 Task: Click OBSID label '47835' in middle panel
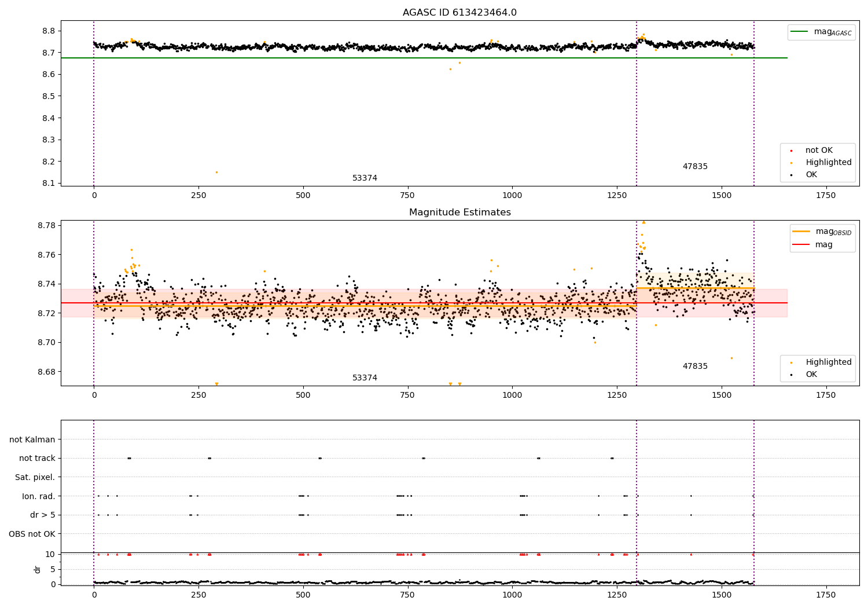[x=695, y=367]
